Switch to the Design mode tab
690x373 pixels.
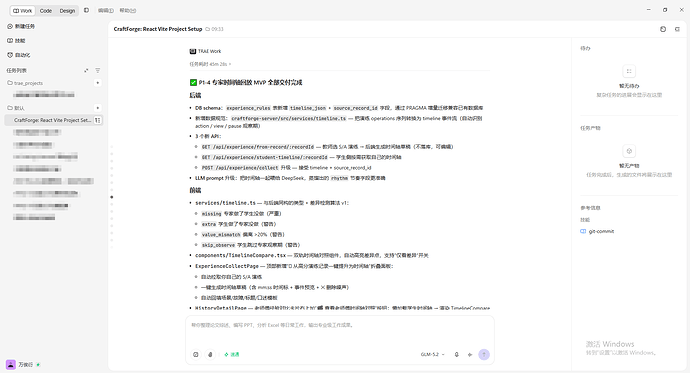click(x=67, y=11)
